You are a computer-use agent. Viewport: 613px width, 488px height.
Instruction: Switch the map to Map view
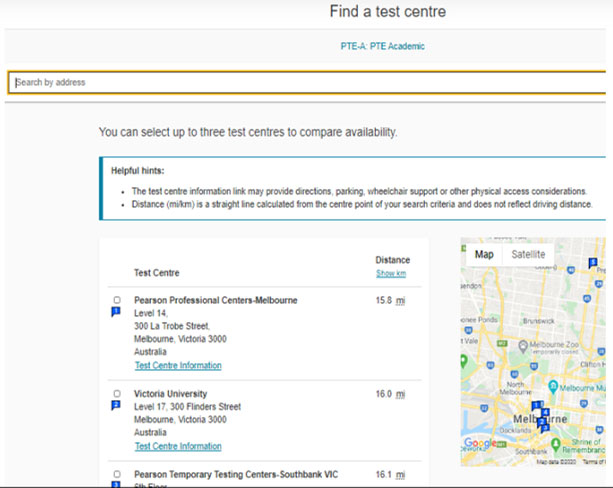click(x=484, y=255)
